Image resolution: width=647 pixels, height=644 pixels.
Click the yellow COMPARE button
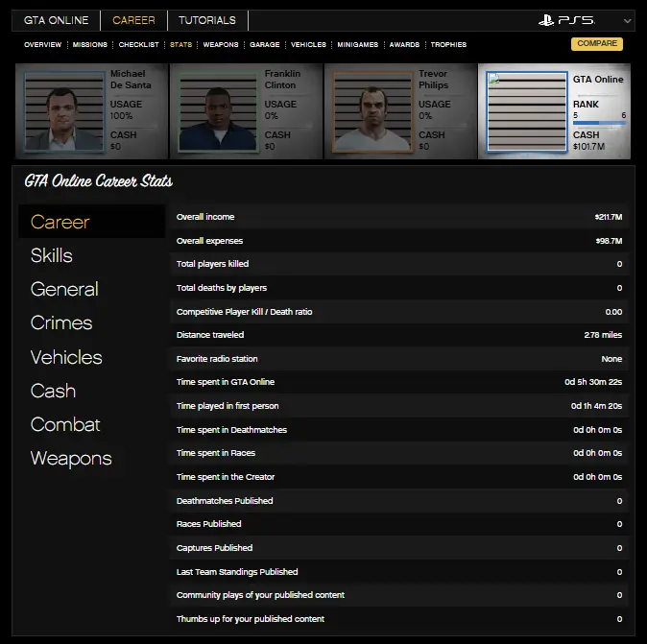(x=597, y=44)
